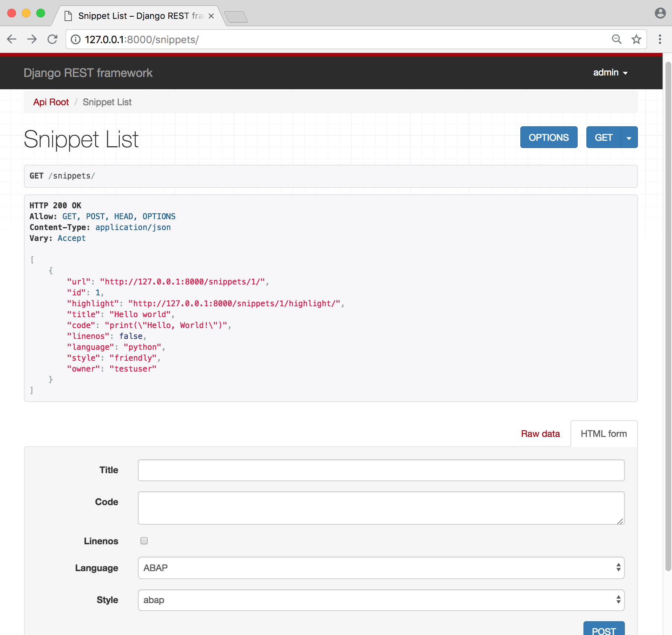Viewport: 672px width, 635px height.
Task: Reload the snippets page
Action: [x=53, y=39]
